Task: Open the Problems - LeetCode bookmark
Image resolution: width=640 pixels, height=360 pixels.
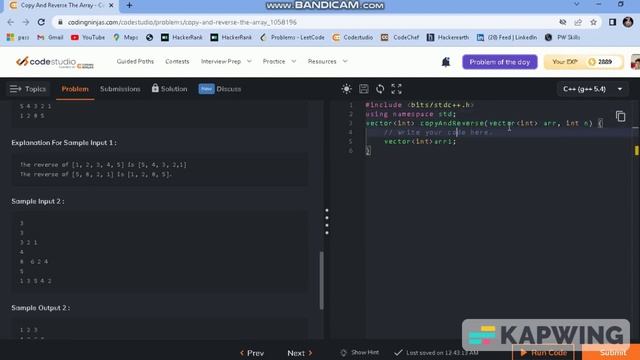Action: pyautogui.click(x=292, y=37)
